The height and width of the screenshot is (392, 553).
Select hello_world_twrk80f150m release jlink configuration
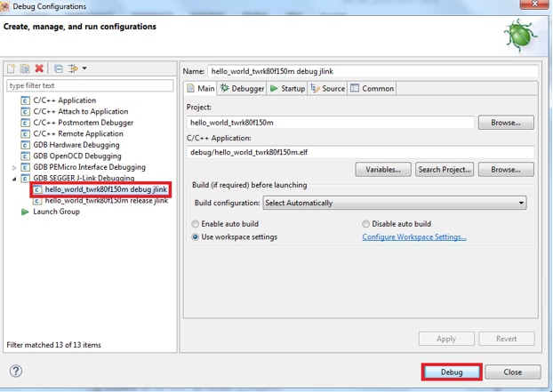(106, 201)
